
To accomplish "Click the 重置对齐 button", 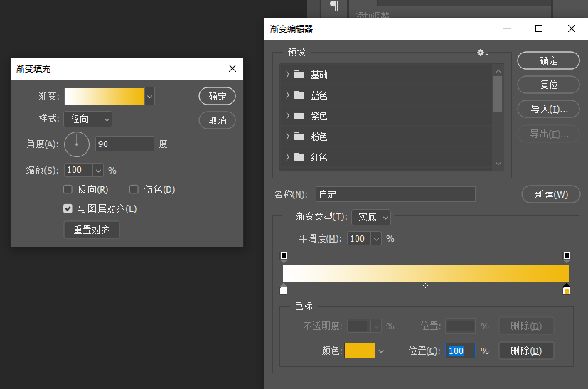I will [92, 230].
